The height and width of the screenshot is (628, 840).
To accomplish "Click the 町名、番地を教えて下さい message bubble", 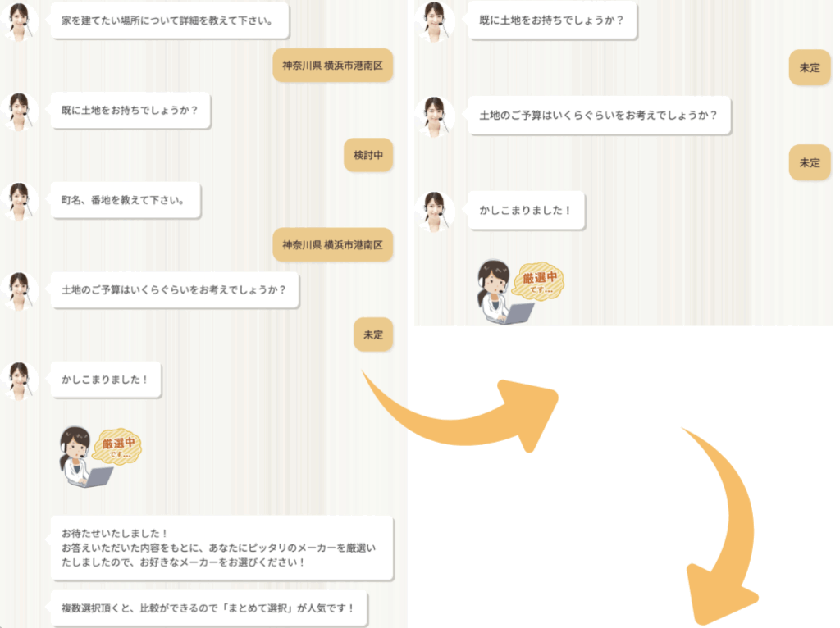I will coord(126,200).
